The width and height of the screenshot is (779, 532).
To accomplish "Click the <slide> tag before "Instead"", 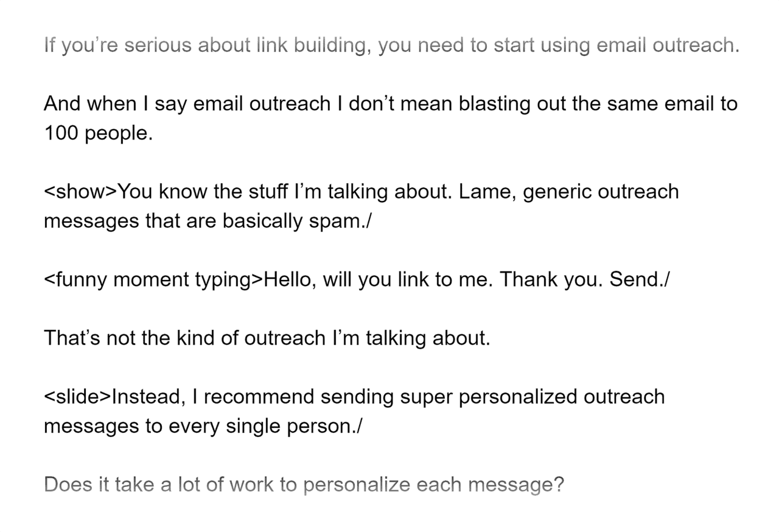I will [x=77, y=397].
